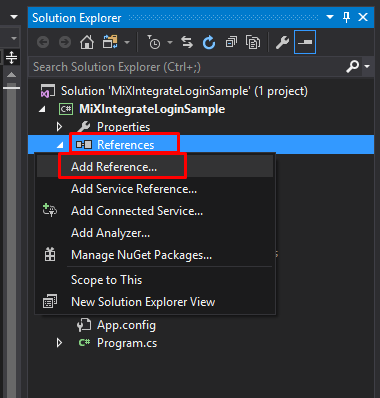Click the Search Solution Explorer field
This screenshot has width=380, height=398.
tap(188, 67)
